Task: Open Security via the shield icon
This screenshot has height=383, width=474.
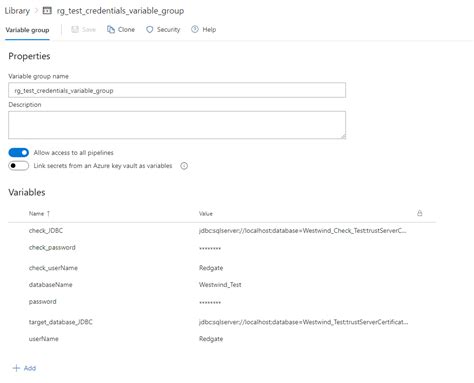Action: 150,30
